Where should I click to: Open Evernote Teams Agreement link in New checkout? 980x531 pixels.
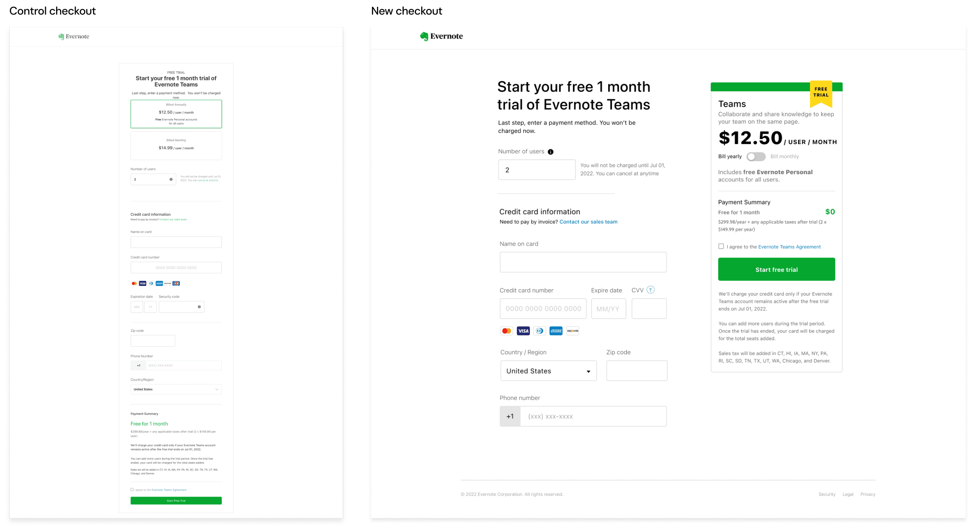click(789, 247)
